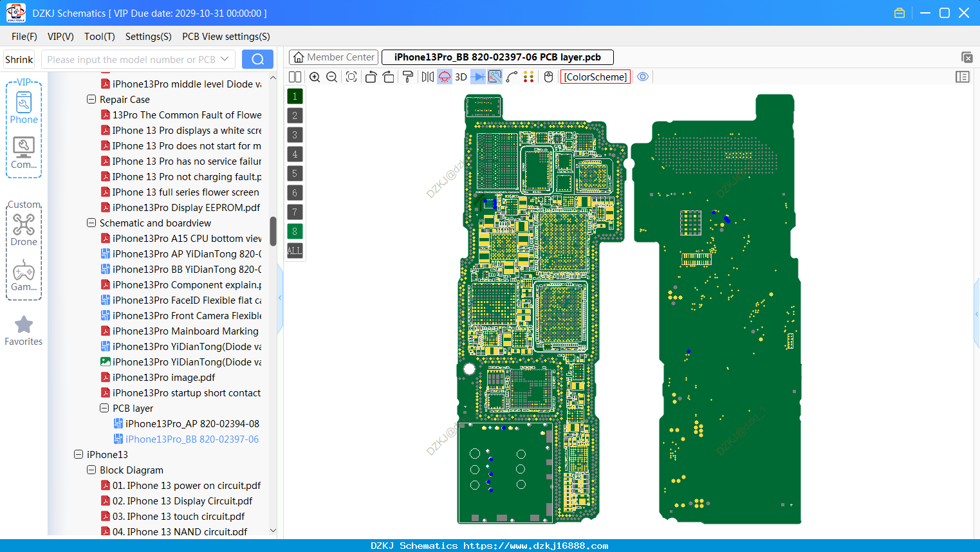Show PCB layer 1
Viewport: 980px width, 552px height.
tap(295, 97)
